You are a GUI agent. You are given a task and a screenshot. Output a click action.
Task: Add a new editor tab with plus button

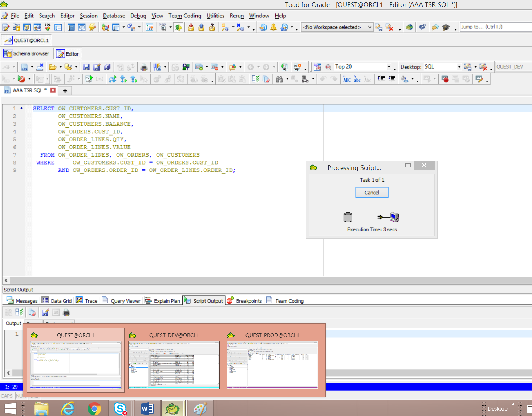tap(65, 90)
